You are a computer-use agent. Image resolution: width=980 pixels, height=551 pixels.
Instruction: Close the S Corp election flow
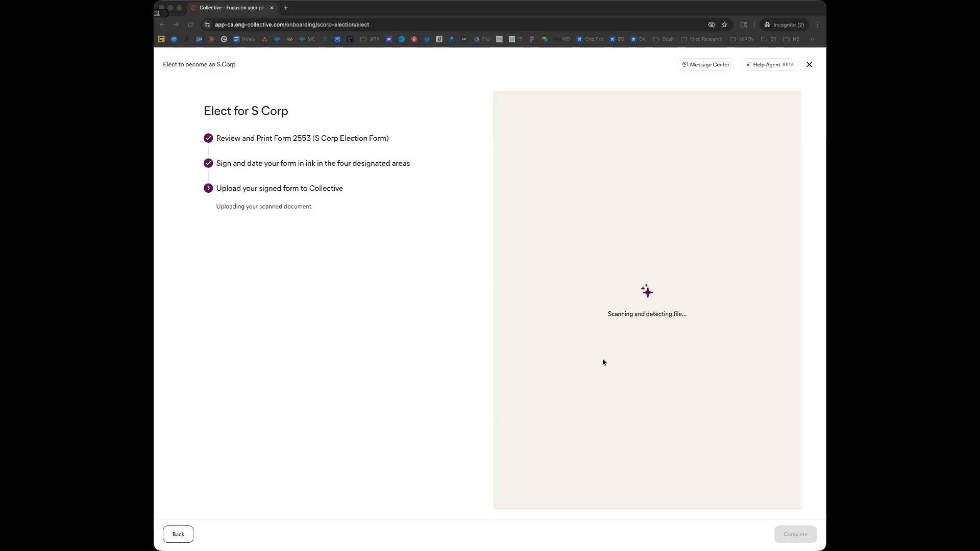tap(809, 65)
